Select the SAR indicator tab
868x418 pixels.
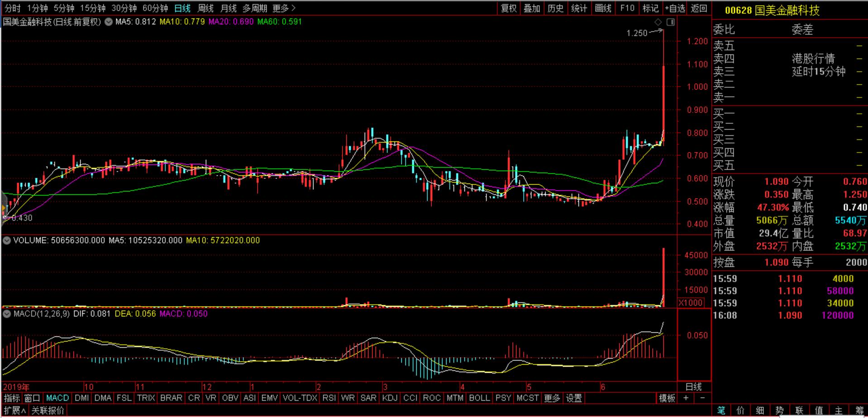point(368,398)
